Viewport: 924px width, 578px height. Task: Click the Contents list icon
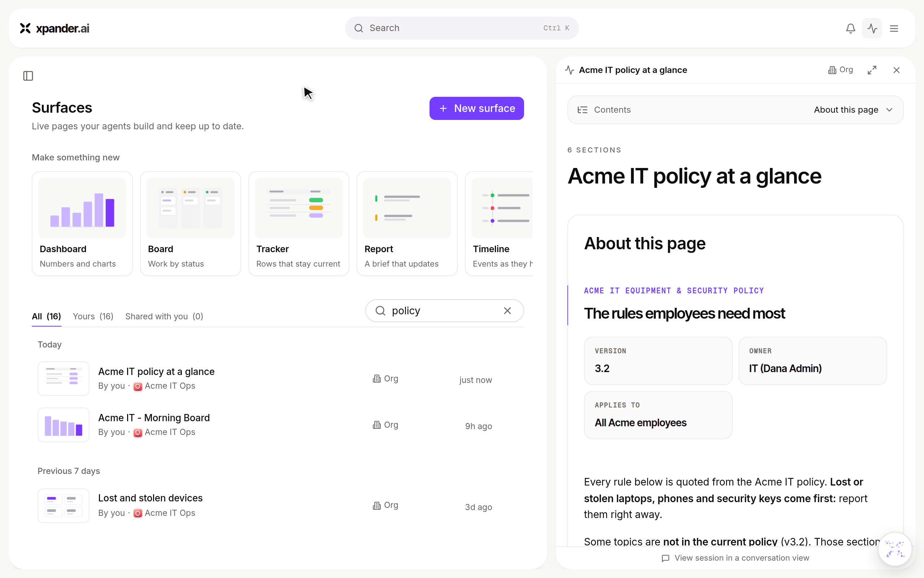pos(582,110)
